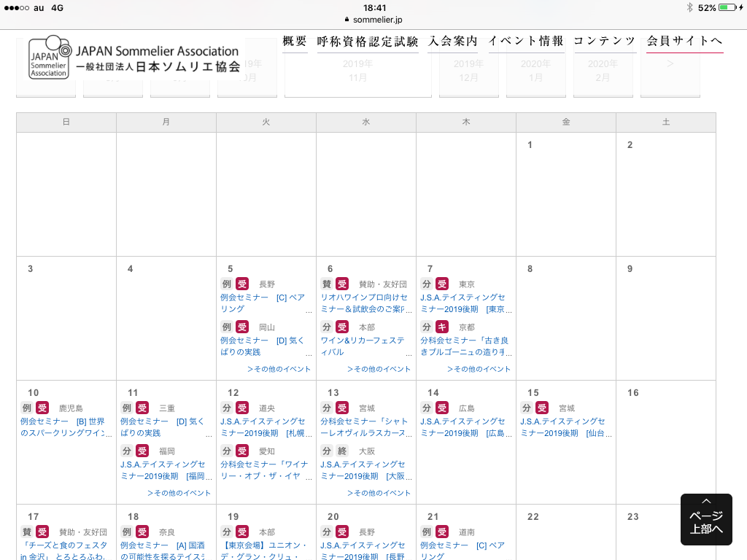Open 広島 J.S.A.テイスティングセミナー link
Screen dimensions: 747x560
465,427
